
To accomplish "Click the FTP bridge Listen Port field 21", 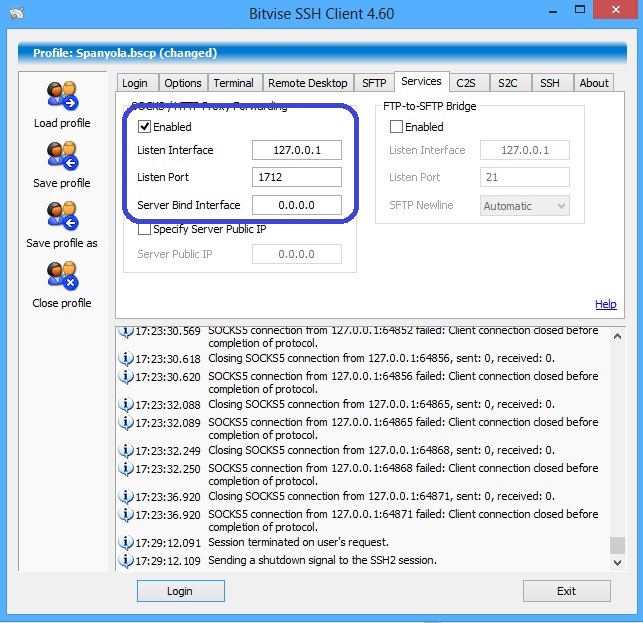I will pos(524,177).
